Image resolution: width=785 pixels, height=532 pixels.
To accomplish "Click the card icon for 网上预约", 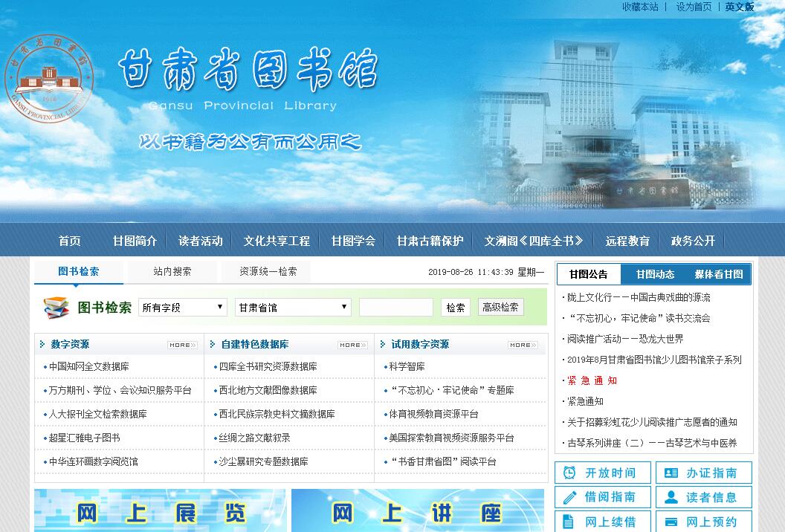I will point(671,522).
